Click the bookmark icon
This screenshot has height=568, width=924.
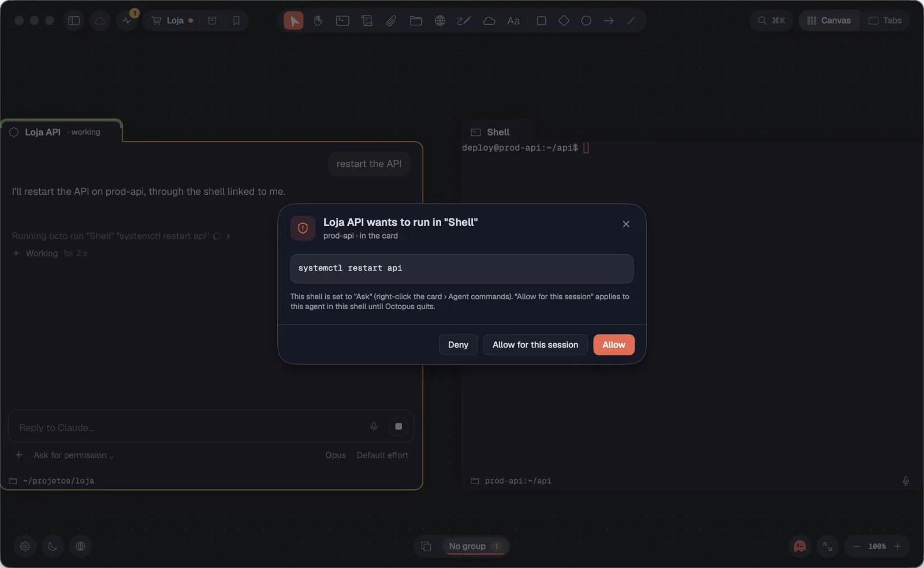click(x=236, y=21)
